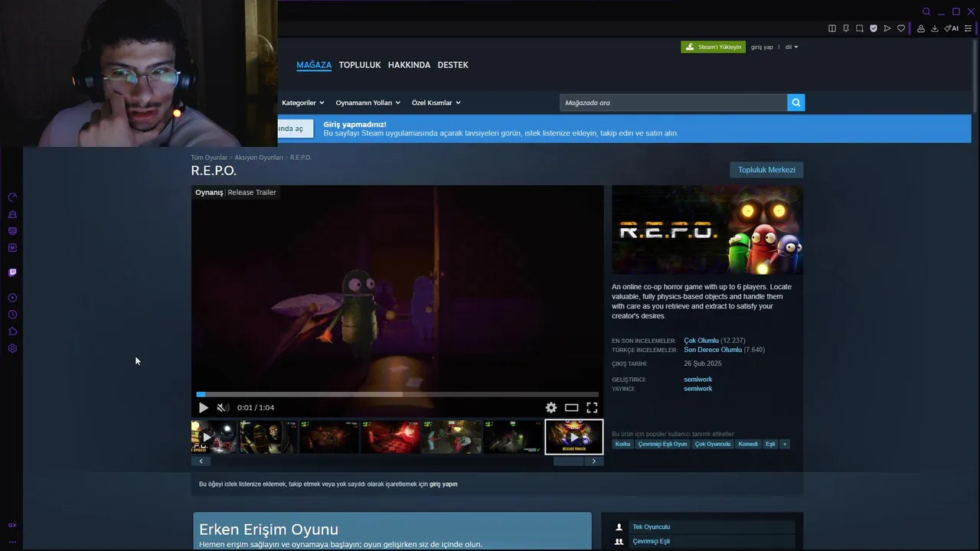
Task: Open the browser downloads icon
Action: click(x=935, y=28)
